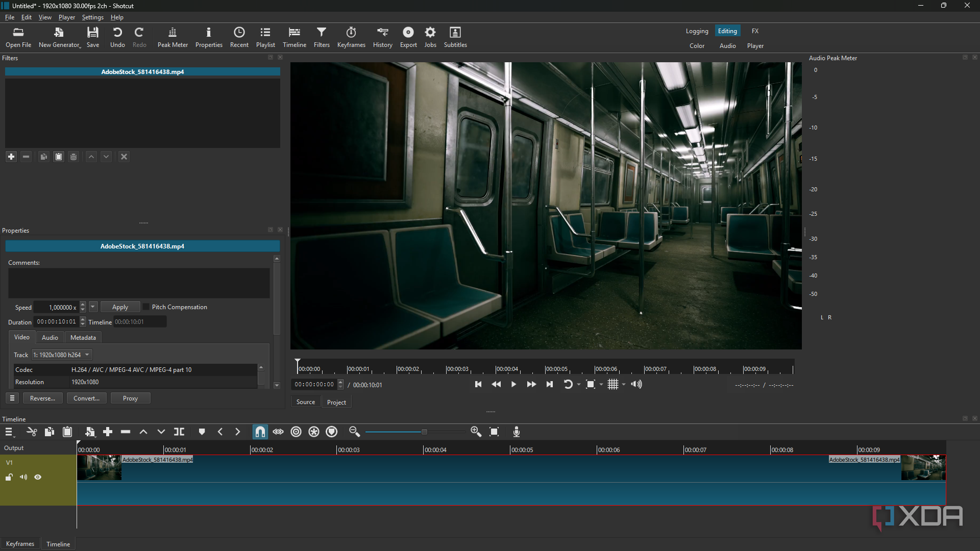Adjust the timeline zoom slider
The width and height of the screenshot is (980, 551).
coord(424,432)
